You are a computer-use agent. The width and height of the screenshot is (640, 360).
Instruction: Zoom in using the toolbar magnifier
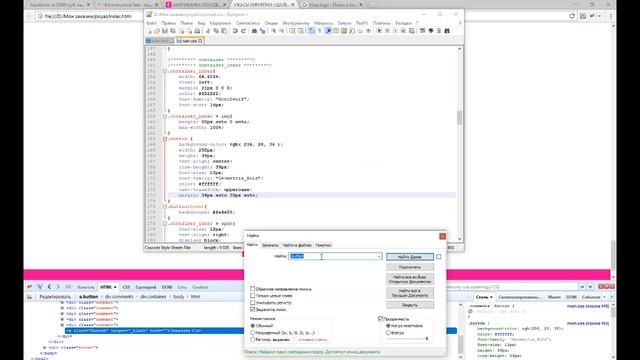[273, 31]
